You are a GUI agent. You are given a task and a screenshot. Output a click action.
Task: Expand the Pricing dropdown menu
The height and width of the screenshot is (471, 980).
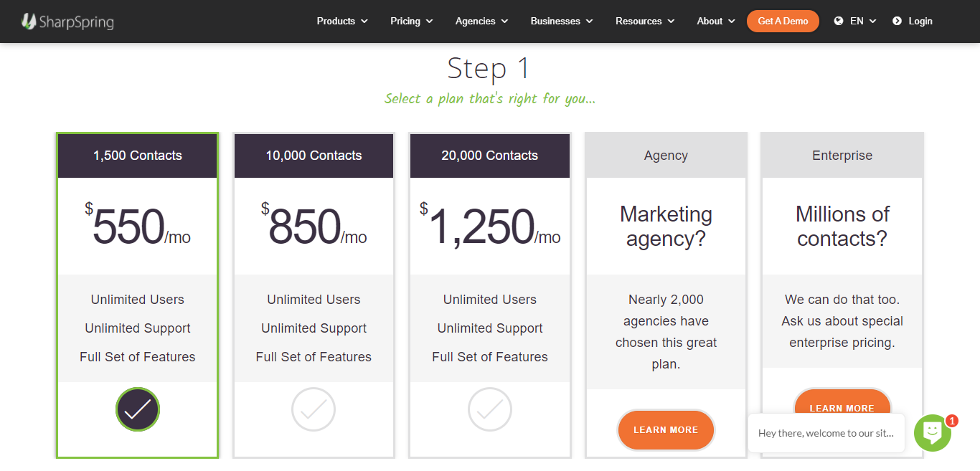(x=412, y=22)
